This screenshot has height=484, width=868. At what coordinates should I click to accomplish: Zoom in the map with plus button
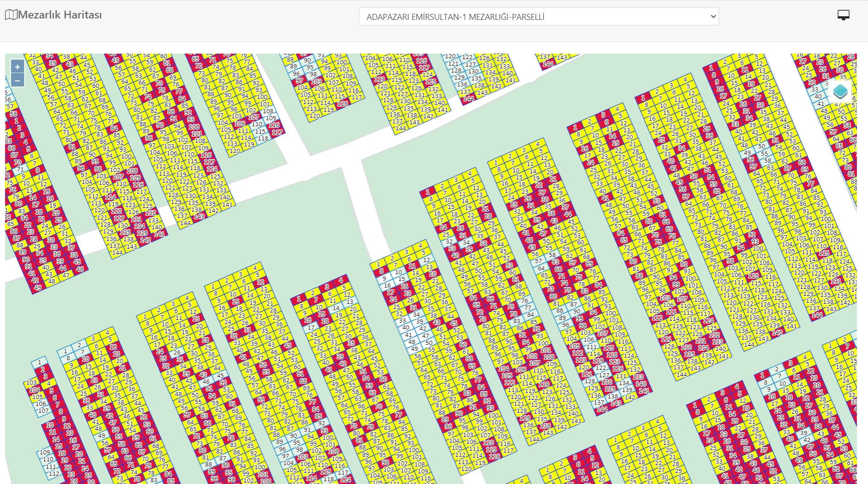tap(17, 67)
